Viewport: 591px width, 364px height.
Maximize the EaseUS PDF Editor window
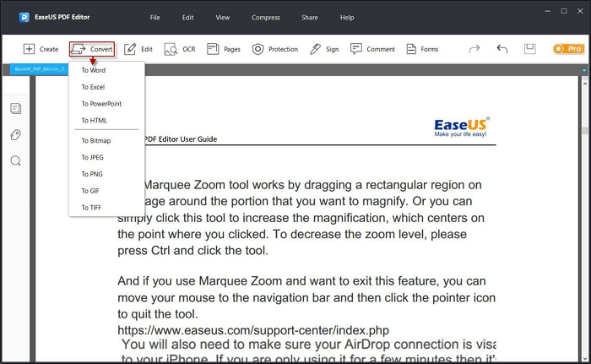pos(564,11)
